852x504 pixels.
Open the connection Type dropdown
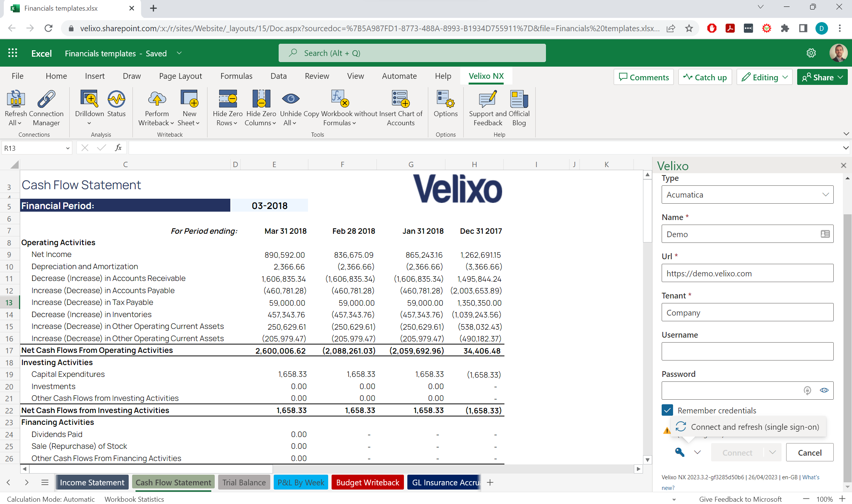pyautogui.click(x=747, y=195)
